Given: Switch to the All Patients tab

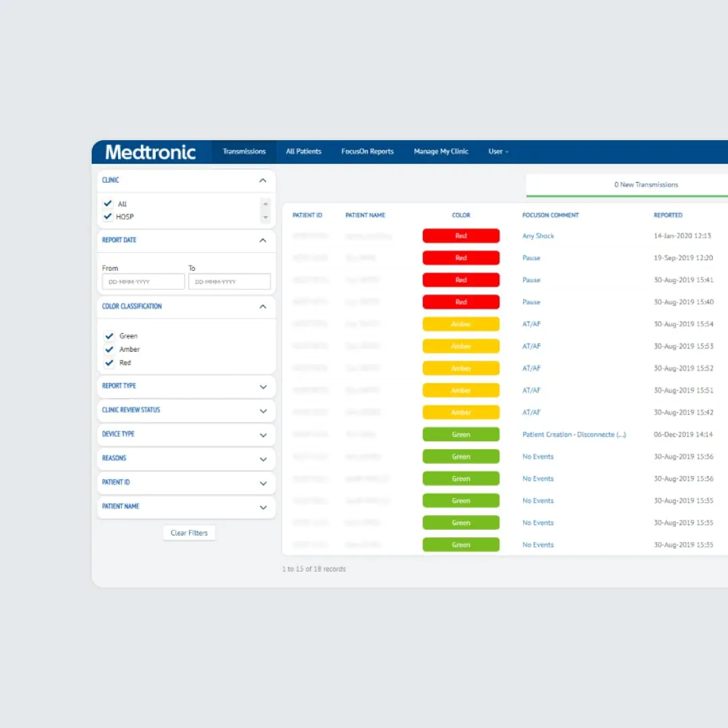Looking at the screenshot, I should (303, 152).
